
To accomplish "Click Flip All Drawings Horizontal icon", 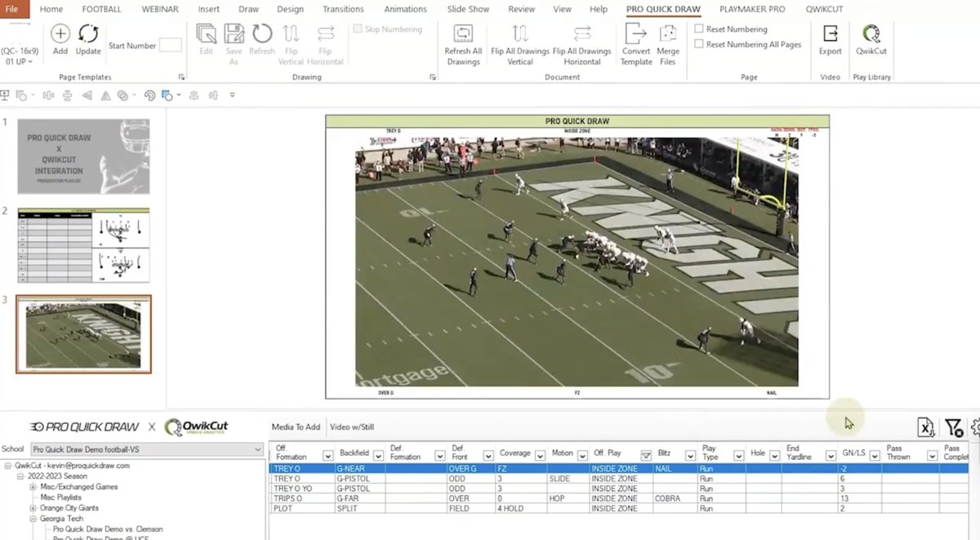I will pyautogui.click(x=582, y=33).
